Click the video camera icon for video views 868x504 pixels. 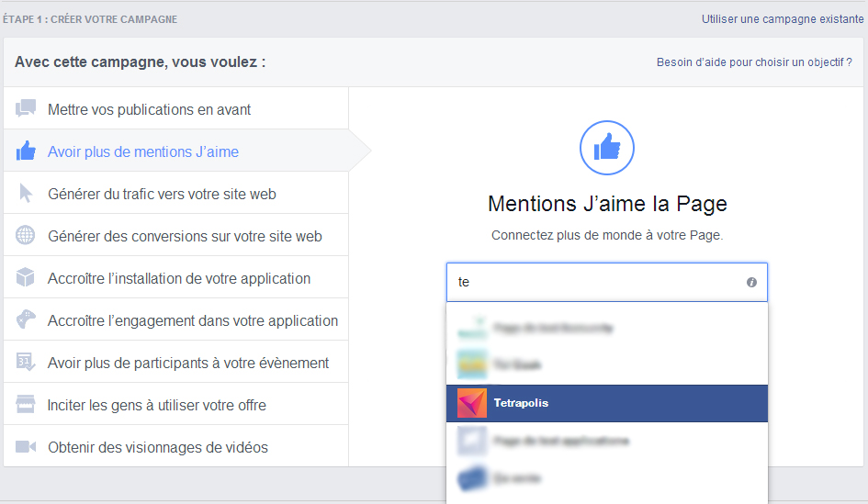click(26, 446)
